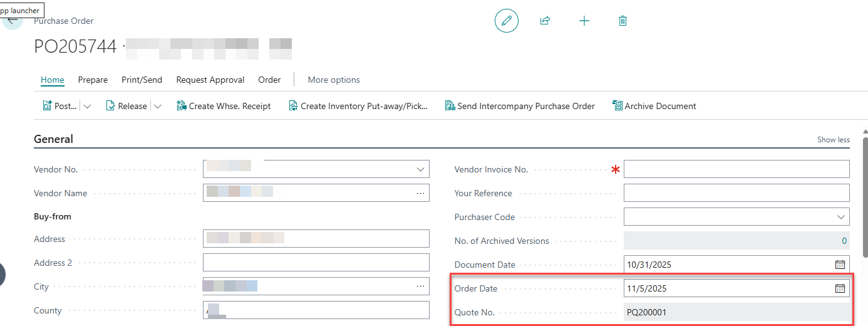Image resolution: width=868 pixels, height=326 pixels.
Task: Open Purchaser Code dropdown
Action: tap(840, 217)
